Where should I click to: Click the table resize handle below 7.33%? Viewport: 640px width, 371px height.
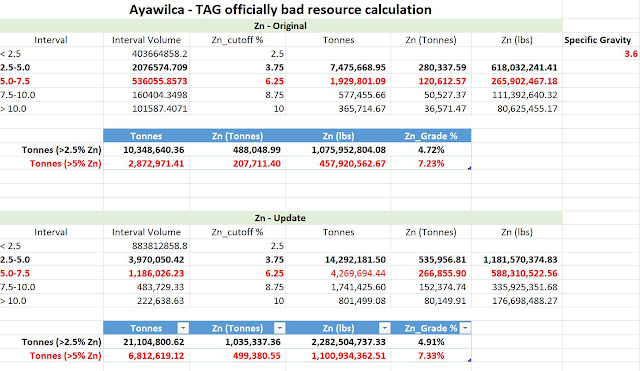pyautogui.click(x=469, y=360)
